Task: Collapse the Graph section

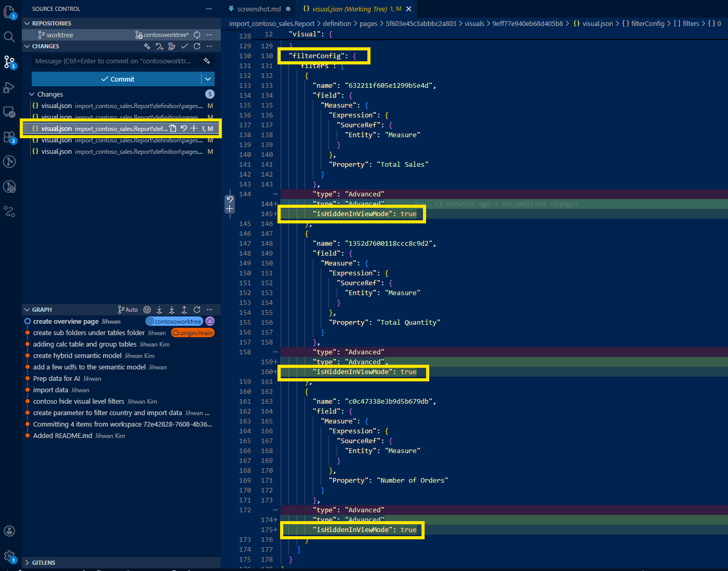Action: coord(27,310)
